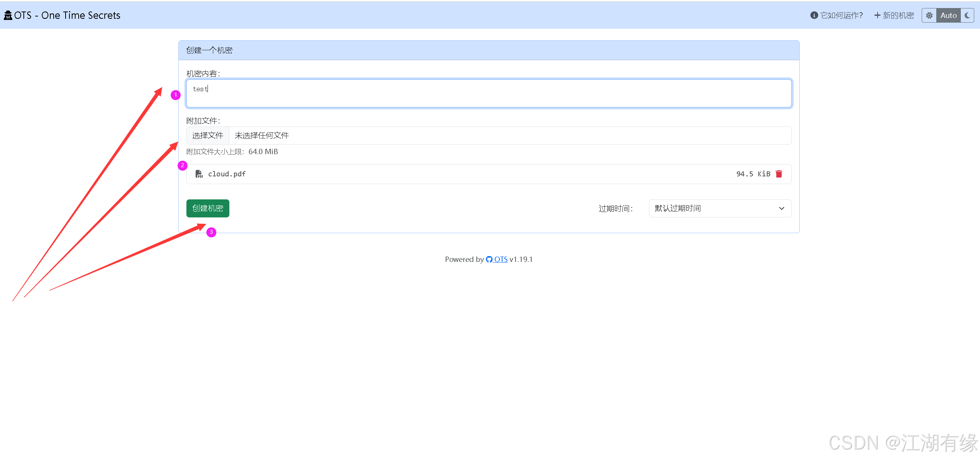Delete cloud.pdf with the red trash icon
980x459 pixels.
click(779, 174)
